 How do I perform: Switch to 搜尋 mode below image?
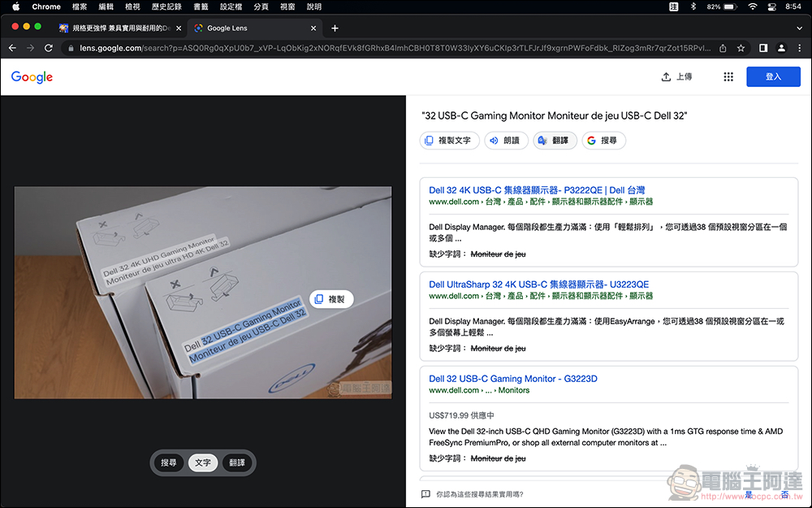click(168, 463)
